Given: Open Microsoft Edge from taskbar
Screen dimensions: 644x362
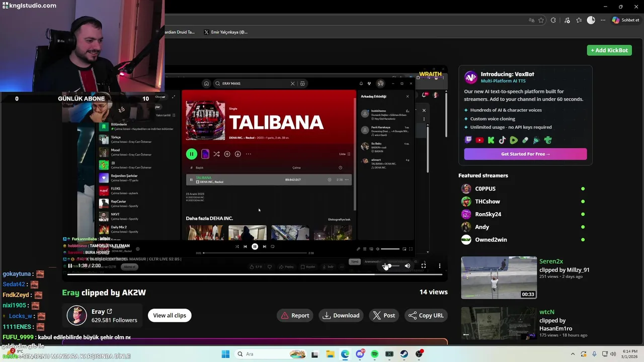Looking at the screenshot, I should click(x=345, y=354).
